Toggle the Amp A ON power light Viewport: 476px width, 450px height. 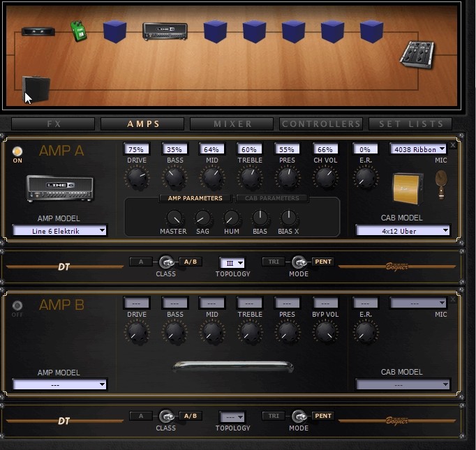(17, 151)
